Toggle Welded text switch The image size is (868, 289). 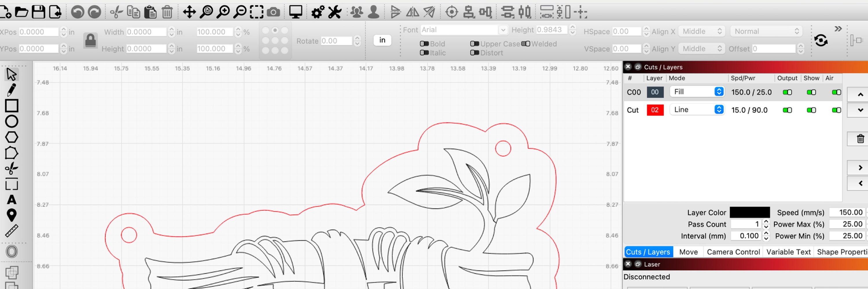525,44
